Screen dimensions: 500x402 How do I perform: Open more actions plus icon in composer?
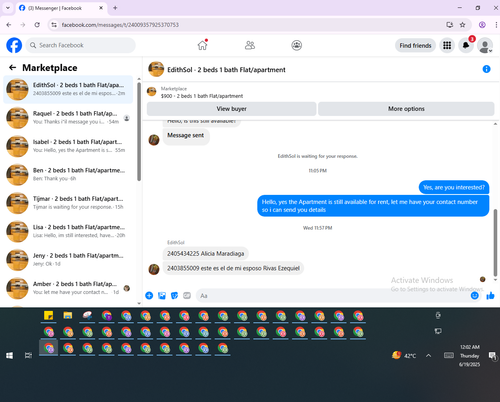[x=149, y=295]
